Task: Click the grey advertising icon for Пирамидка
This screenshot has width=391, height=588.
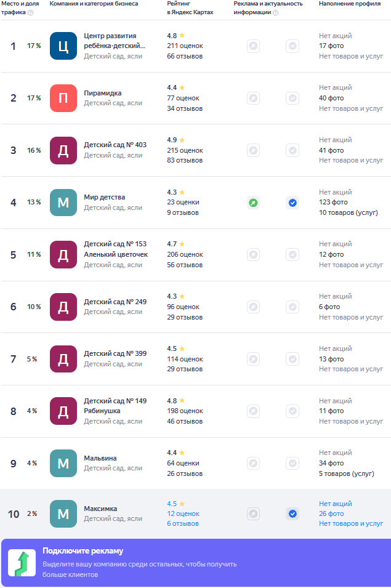Action: (253, 98)
